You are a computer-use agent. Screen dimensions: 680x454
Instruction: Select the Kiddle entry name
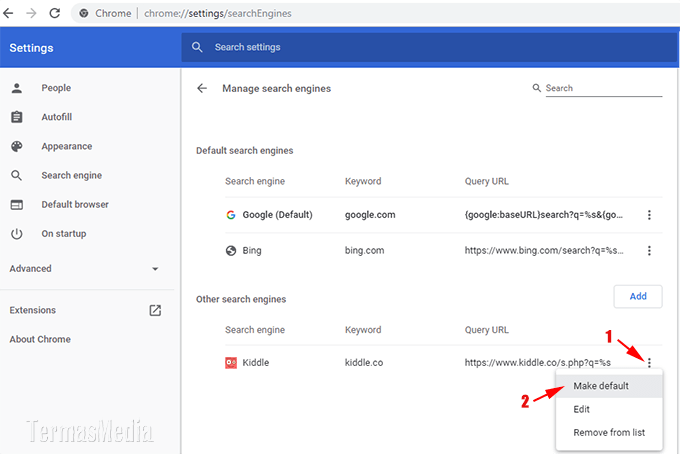(255, 363)
